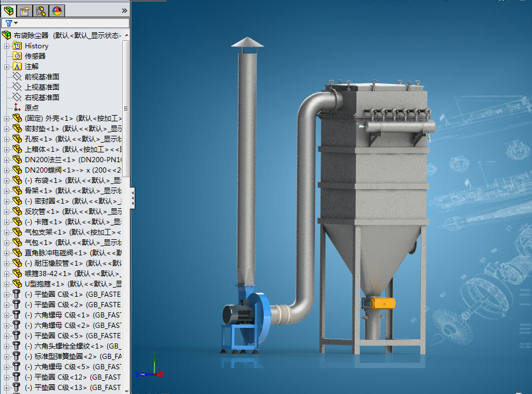Image resolution: width=532 pixels, height=394 pixels.
Task: Click the tree scrollbar down arrow
Action: (126, 391)
